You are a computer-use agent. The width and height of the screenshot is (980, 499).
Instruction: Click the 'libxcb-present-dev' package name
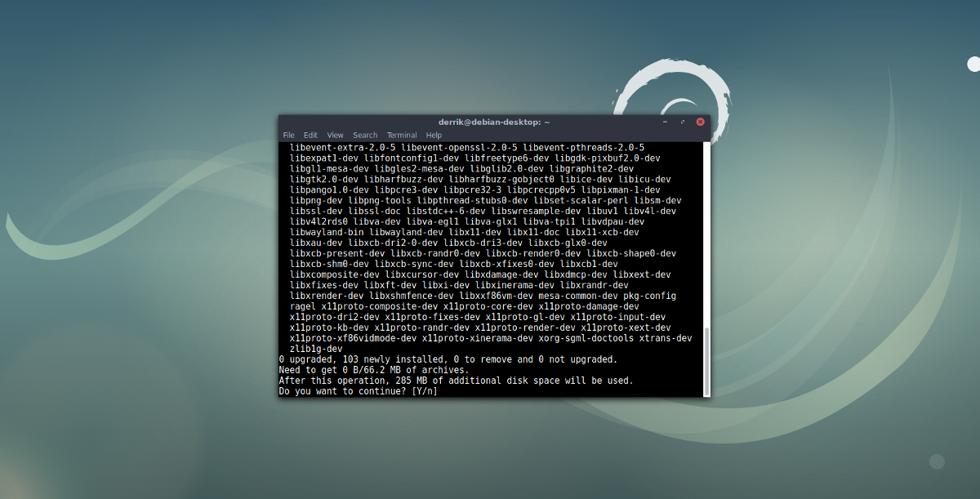tap(336, 253)
